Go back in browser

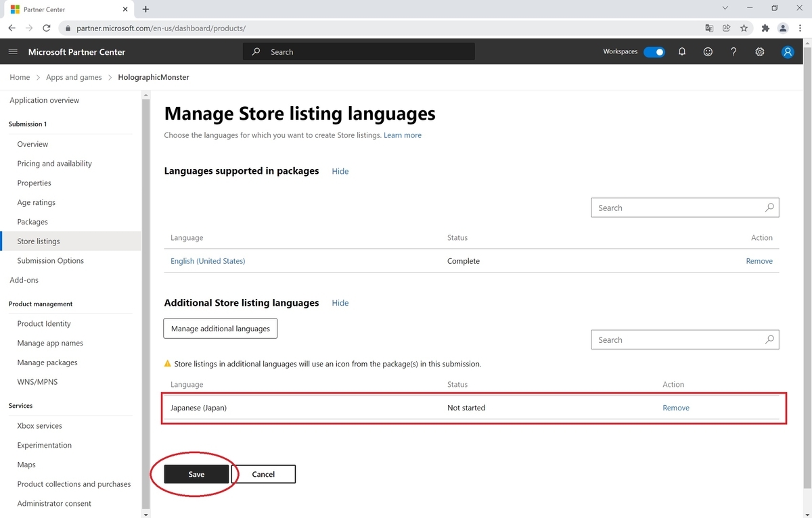[x=12, y=28]
